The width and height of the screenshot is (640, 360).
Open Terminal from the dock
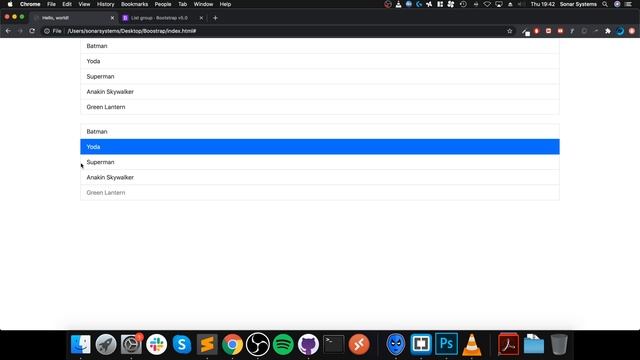333,344
